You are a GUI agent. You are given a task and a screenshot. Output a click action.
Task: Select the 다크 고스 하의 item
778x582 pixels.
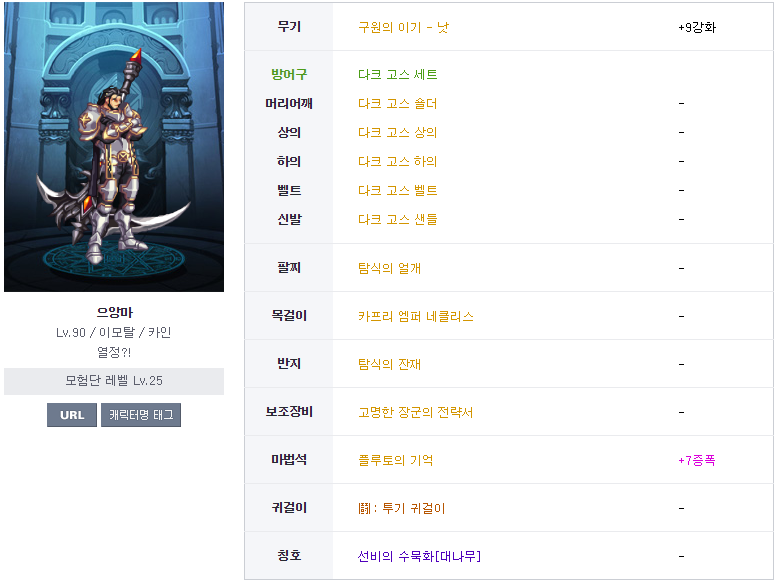tap(397, 161)
